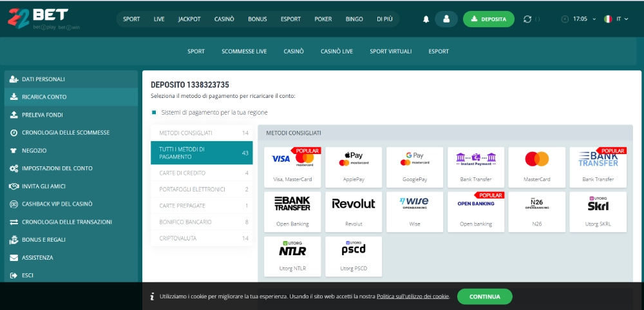Switch to the Carte Prepagate category

click(202, 206)
